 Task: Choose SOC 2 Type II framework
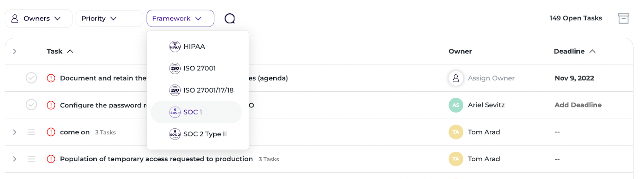tap(205, 134)
